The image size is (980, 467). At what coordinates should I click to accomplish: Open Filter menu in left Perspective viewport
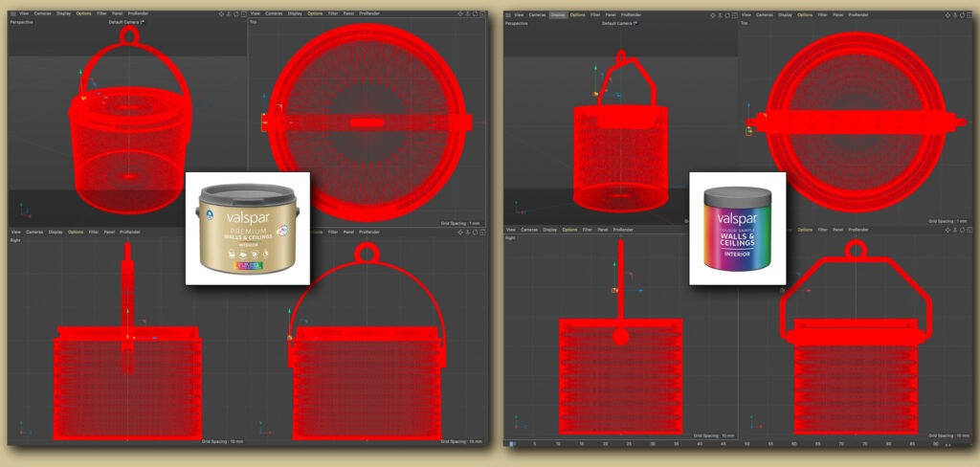pyautogui.click(x=101, y=13)
